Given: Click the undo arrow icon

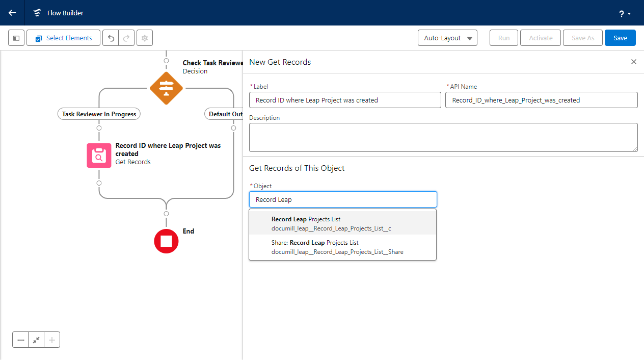Looking at the screenshot, I should coord(111,38).
